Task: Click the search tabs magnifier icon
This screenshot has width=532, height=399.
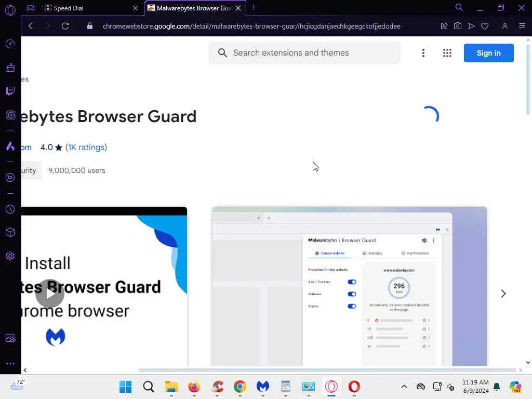Action: tap(459, 7)
